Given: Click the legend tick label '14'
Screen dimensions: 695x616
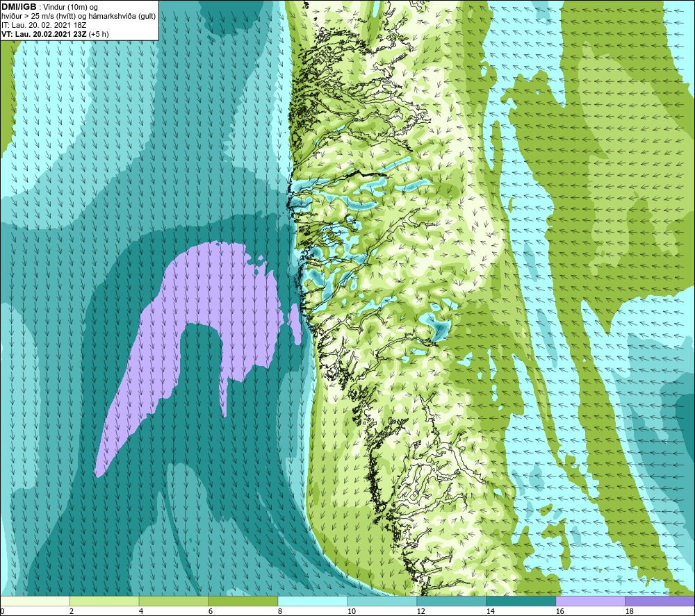Looking at the screenshot, I should tap(490, 611).
